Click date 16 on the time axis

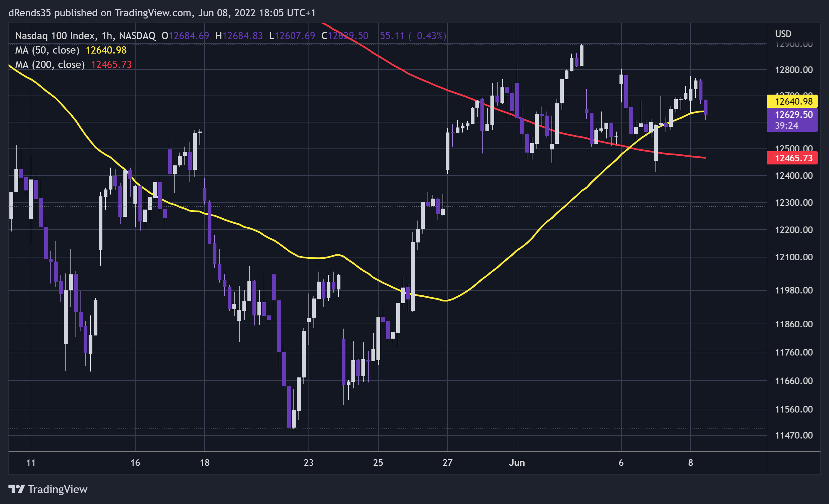click(135, 463)
